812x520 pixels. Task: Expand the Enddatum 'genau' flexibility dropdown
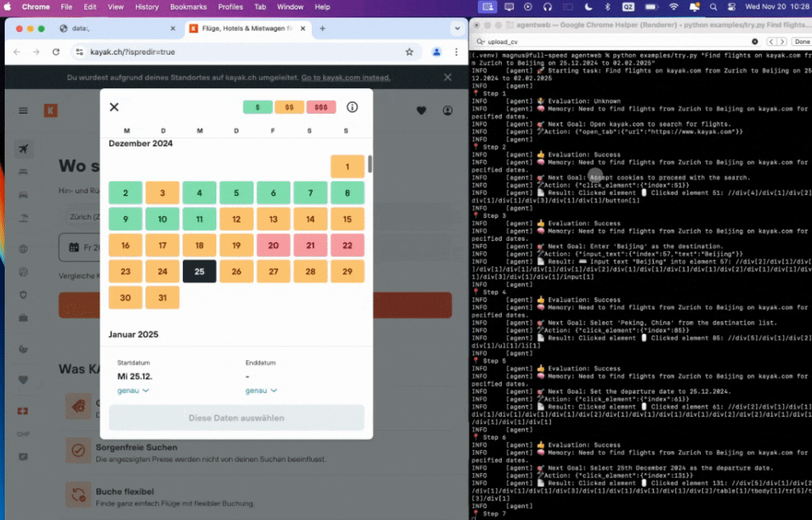point(261,390)
